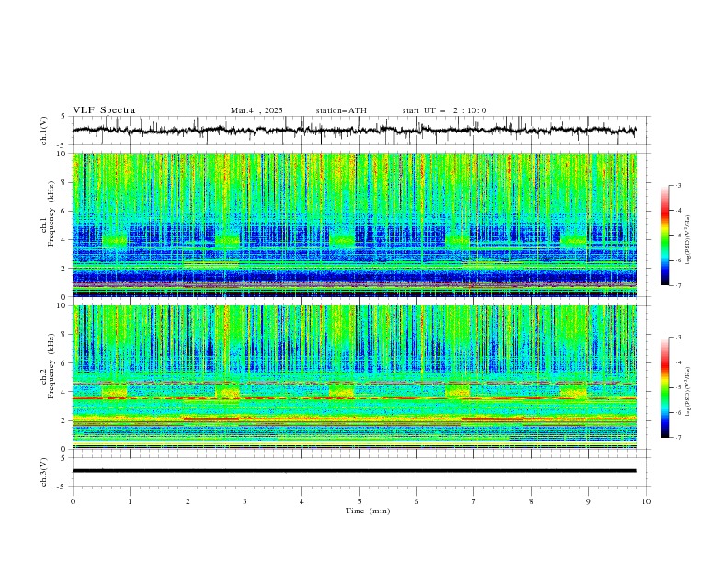Viewport: 728px width, 563px height.
Task: Click time axis tick label "9"
Action: [x=588, y=501]
